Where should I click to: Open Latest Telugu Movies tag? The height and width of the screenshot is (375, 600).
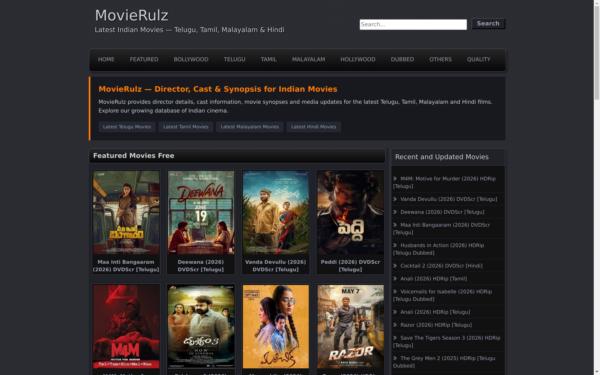point(127,127)
